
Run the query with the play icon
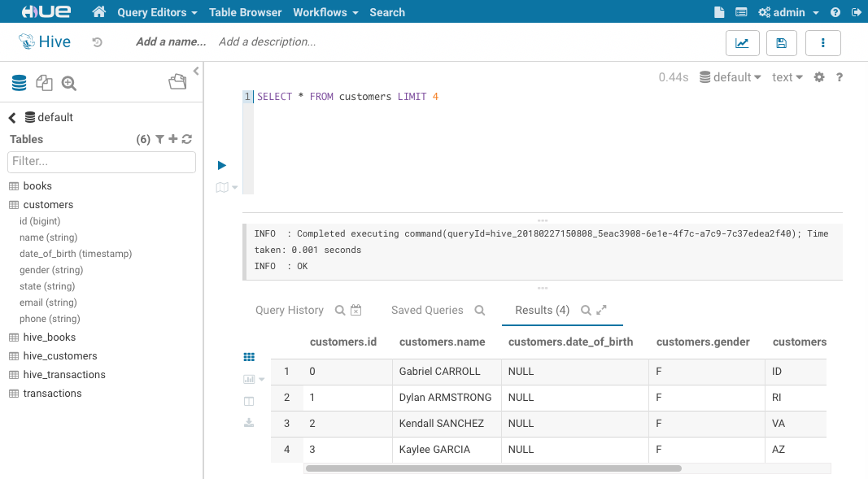tap(222, 165)
